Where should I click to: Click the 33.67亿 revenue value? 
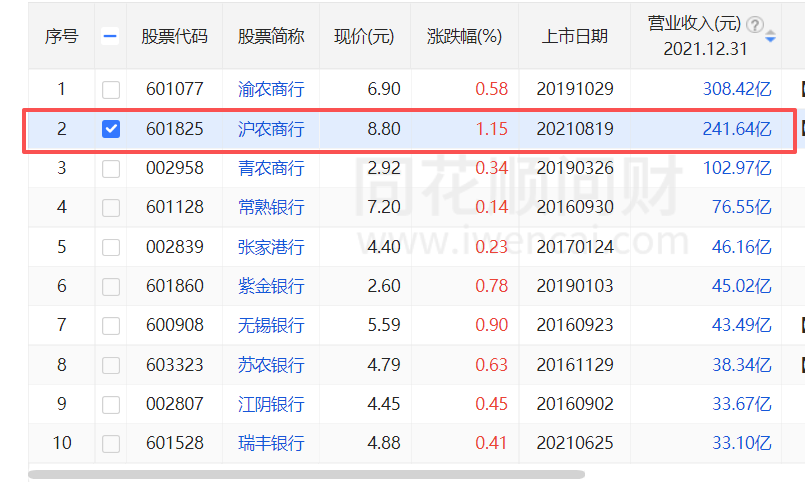coord(742,404)
